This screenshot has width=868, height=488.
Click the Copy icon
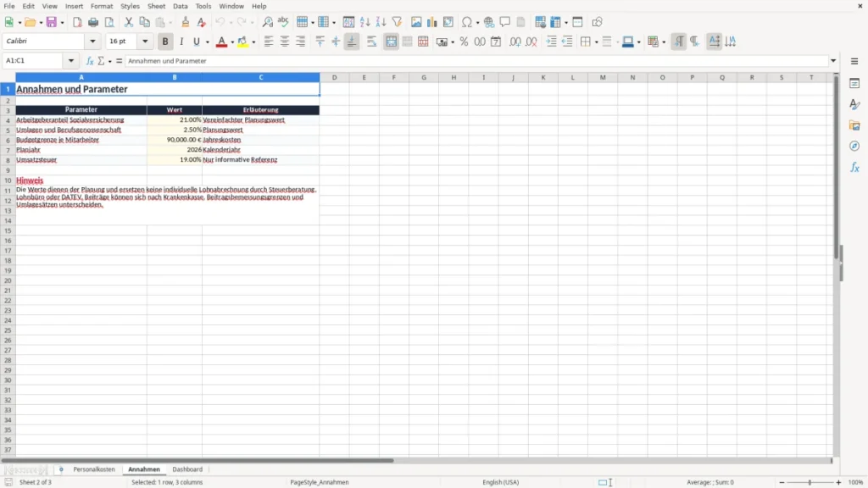click(144, 22)
